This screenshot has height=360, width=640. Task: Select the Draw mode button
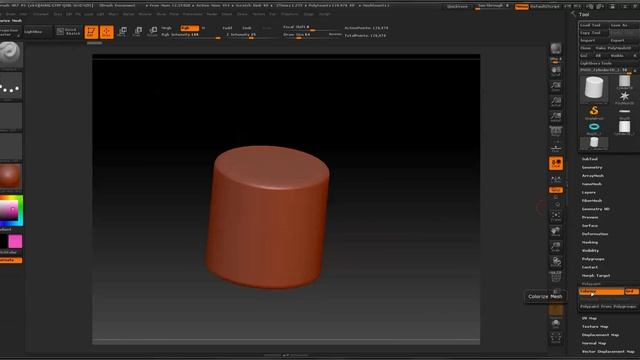[107, 31]
